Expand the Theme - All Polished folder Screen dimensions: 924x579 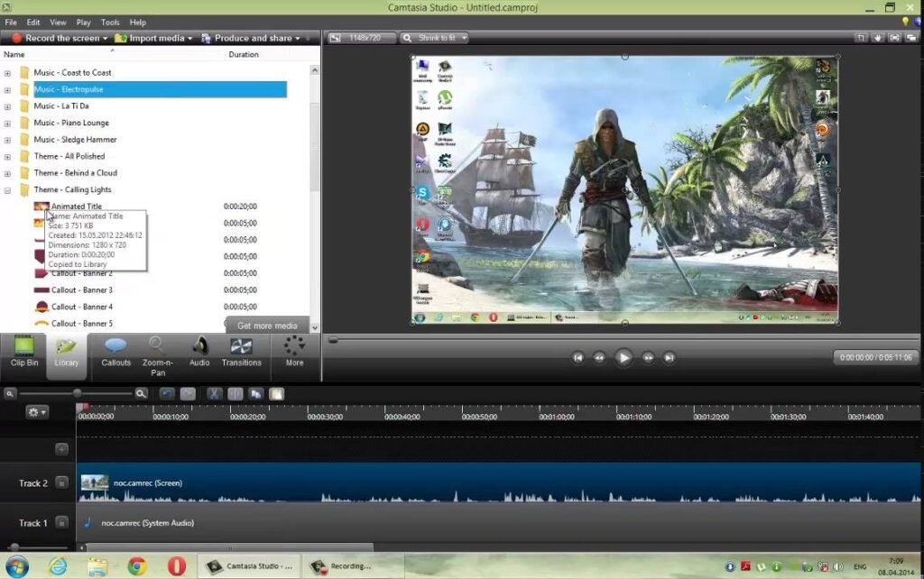pyautogui.click(x=7, y=157)
